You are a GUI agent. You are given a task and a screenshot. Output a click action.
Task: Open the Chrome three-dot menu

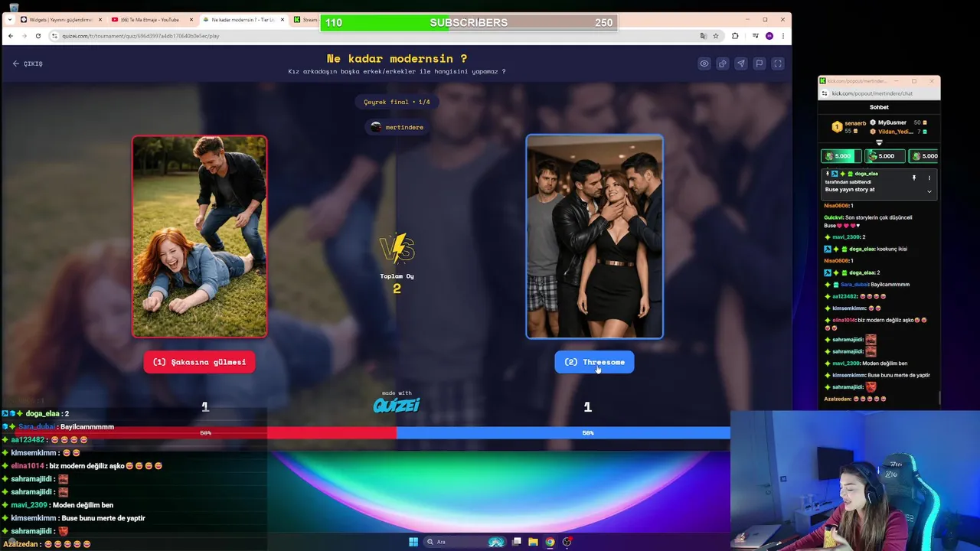pyautogui.click(x=782, y=36)
